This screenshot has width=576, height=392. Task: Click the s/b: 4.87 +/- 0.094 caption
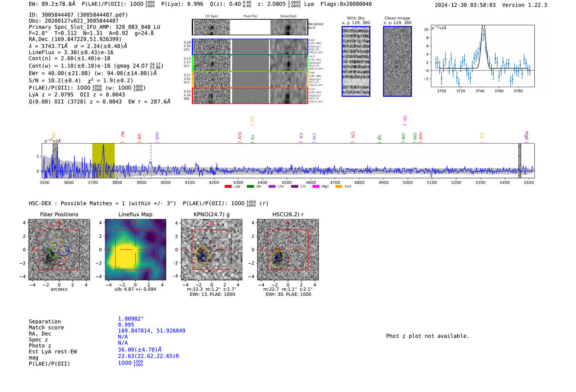135,289
